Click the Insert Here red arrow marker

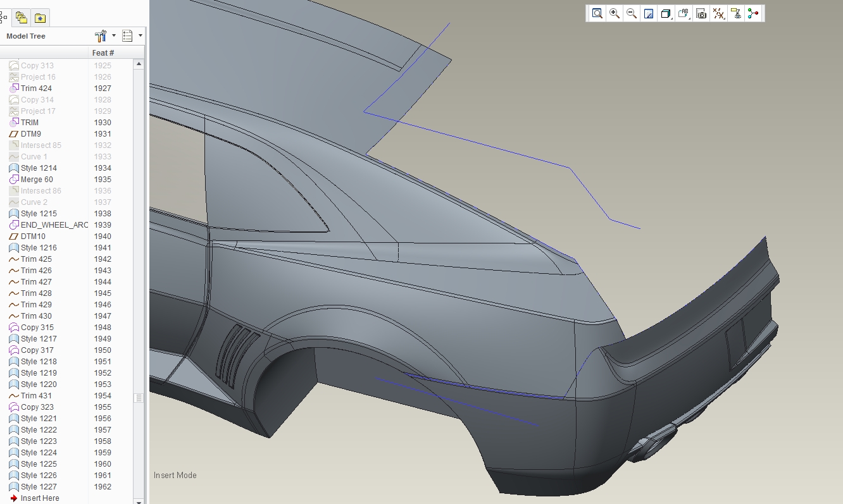14,498
